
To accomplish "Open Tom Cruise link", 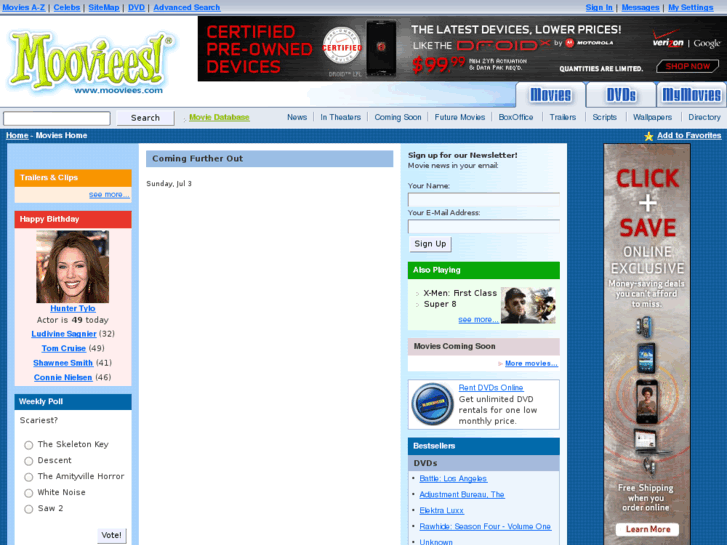I will 64,348.
